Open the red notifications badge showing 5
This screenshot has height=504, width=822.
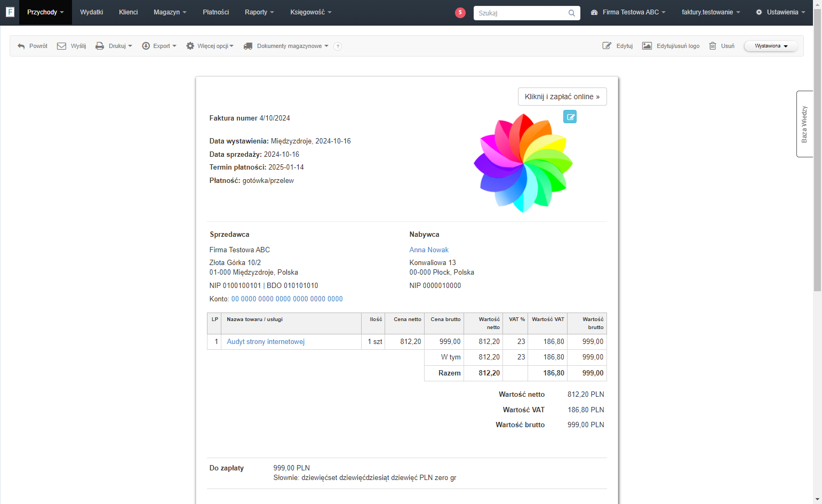click(x=460, y=12)
